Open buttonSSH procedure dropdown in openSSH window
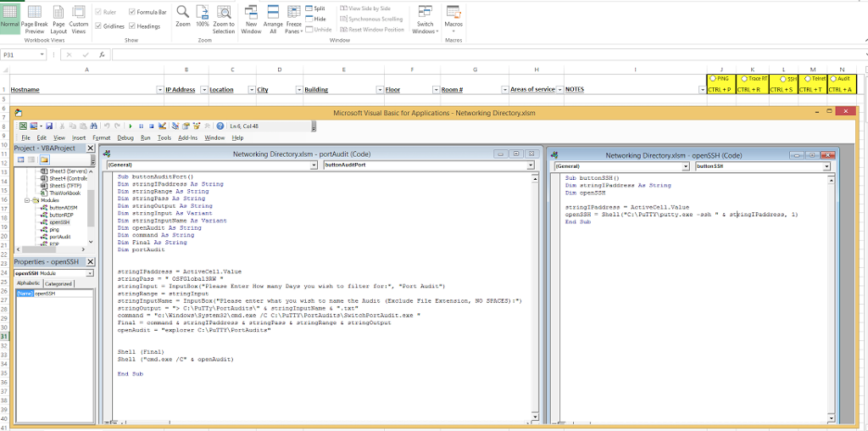Screen dimensions: 868x431 point(827,166)
